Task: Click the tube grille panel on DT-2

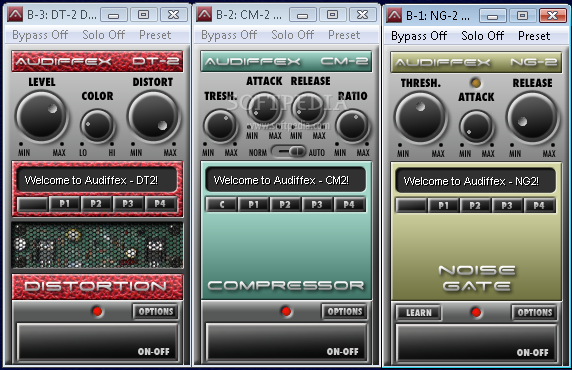Action: [97, 245]
